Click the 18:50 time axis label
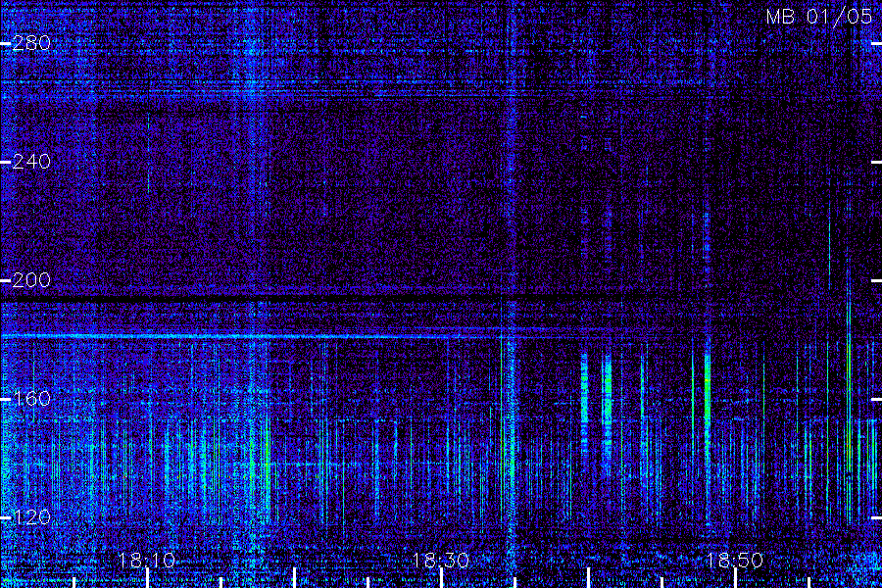Viewport: 882px width, 588px height. 735,561
